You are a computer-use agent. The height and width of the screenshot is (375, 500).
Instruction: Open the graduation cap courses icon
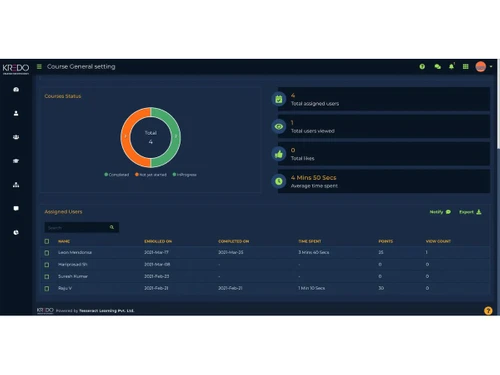coord(16,161)
